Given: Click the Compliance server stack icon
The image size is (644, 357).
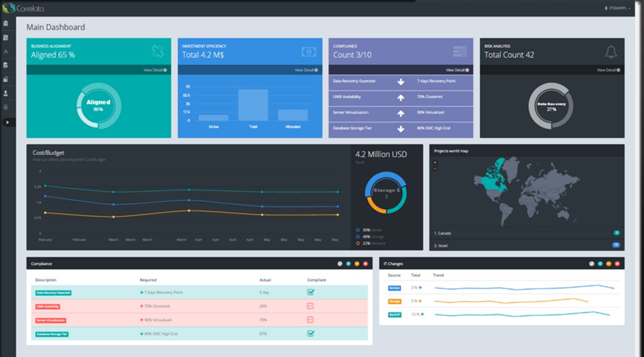Looking at the screenshot, I should [x=459, y=52].
